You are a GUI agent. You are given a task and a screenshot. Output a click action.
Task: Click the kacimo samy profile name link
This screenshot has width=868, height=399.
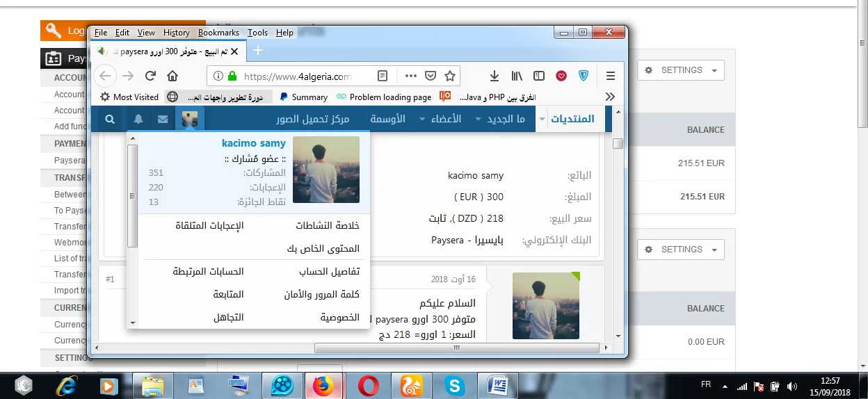pos(253,143)
